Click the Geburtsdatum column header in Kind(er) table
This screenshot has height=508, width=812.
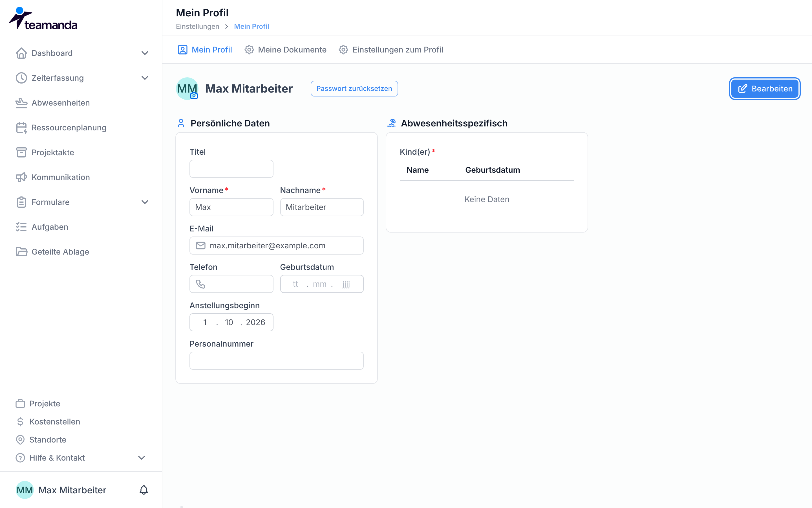pyautogui.click(x=493, y=170)
